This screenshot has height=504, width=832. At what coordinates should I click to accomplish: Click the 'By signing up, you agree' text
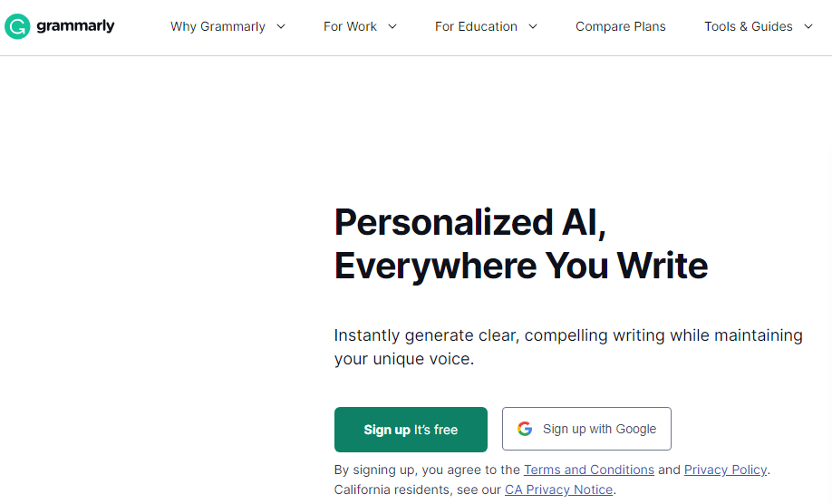tap(428, 470)
